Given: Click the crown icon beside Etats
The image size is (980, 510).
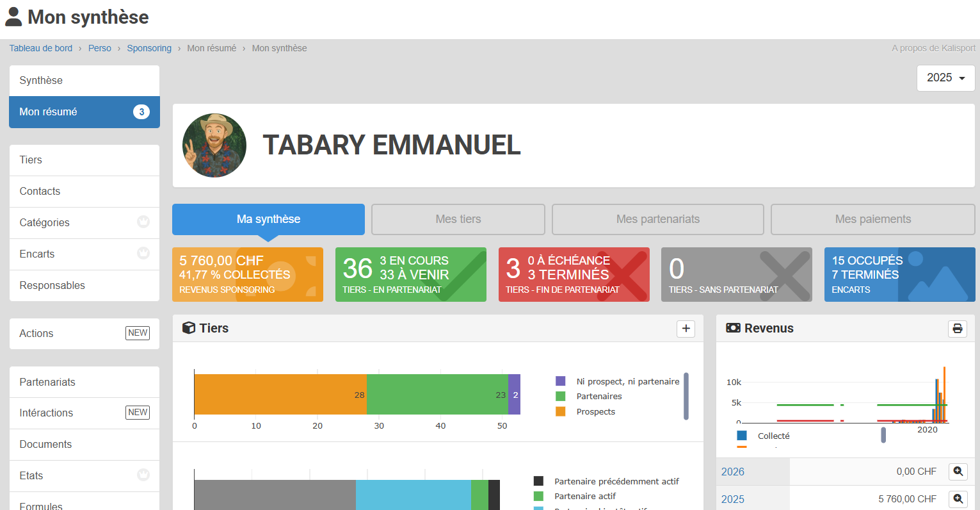Looking at the screenshot, I should (143, 475).
